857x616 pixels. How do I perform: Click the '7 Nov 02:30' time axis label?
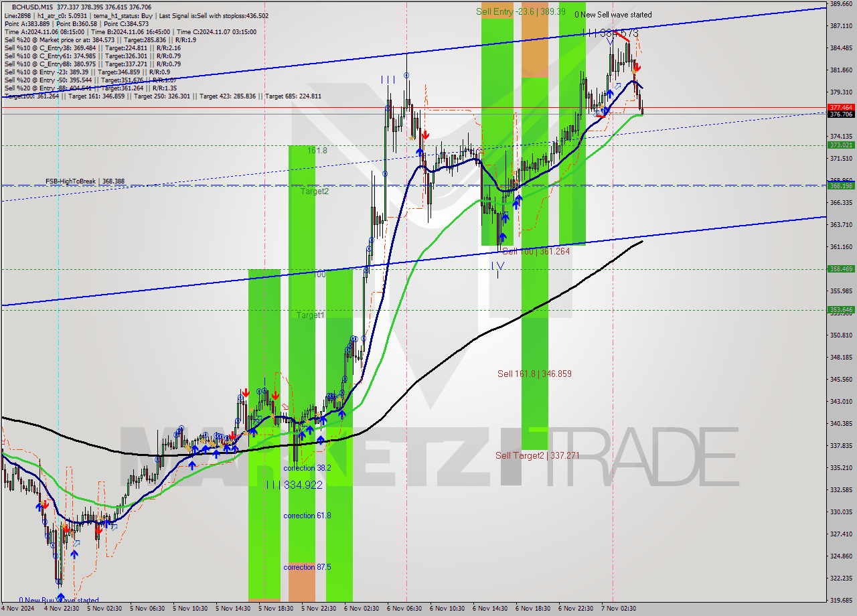(x=619, y=609)
